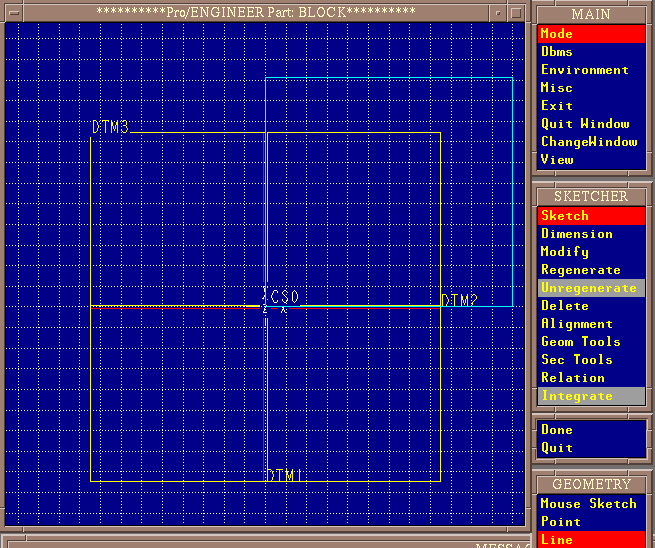Open the Misc menu option

click(x=591, y=88)
